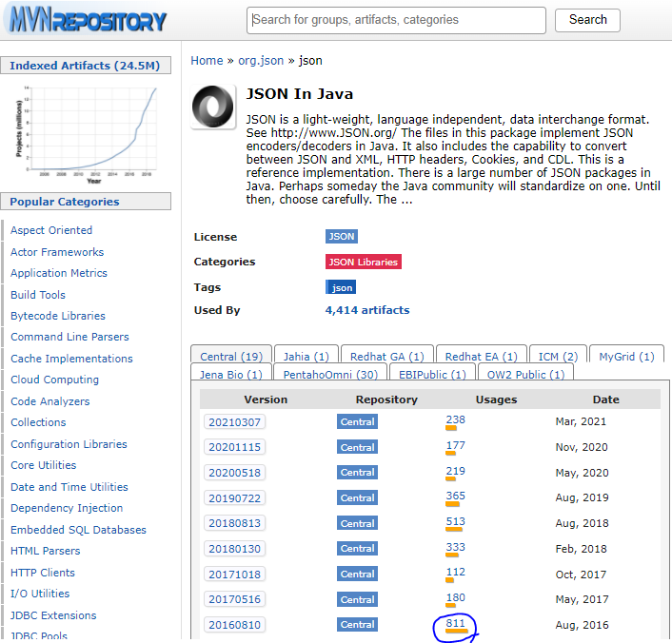Open the HTTP Clients category
The image size is (672, 643).
[43, 573]
